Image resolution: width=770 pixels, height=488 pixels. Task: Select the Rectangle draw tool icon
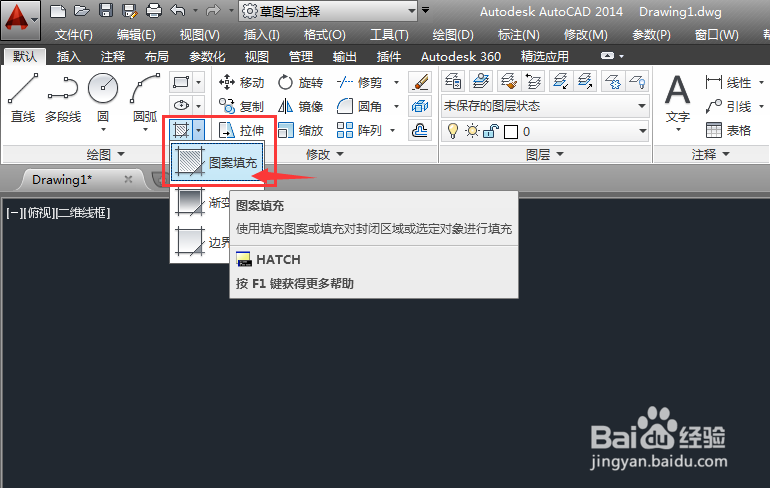tap(181, 82)
